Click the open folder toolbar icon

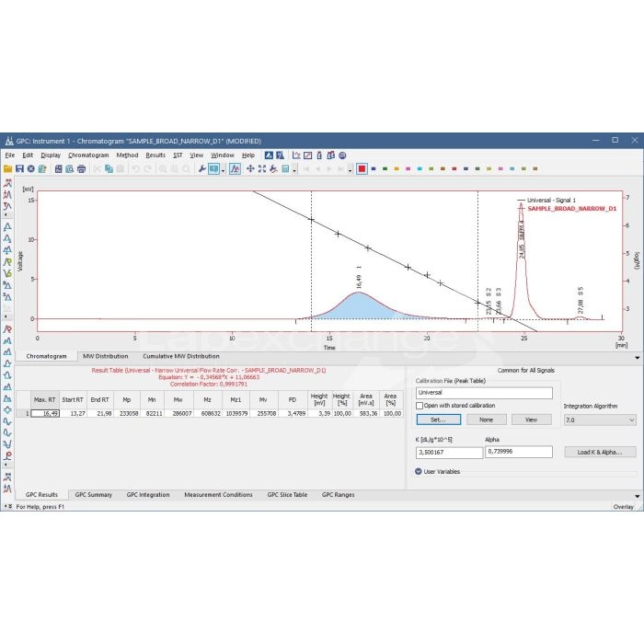[x=8, y=168]
